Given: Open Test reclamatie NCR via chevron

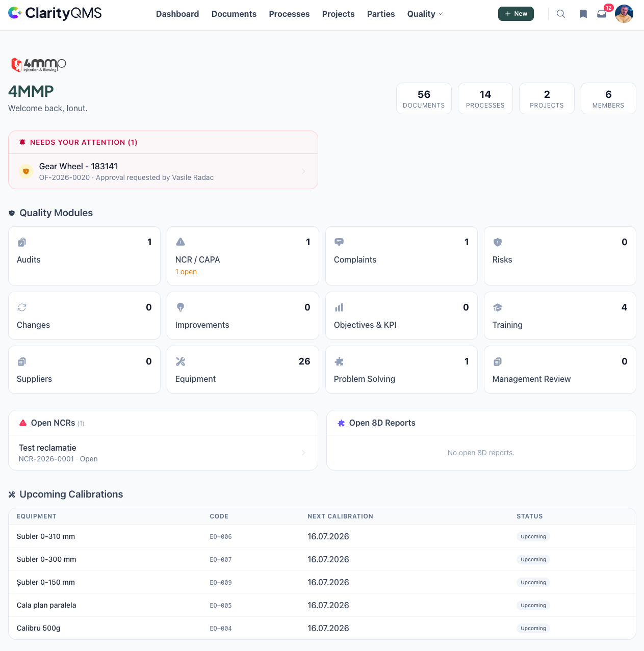Looking at the screenshot, I should click(303, 453).
